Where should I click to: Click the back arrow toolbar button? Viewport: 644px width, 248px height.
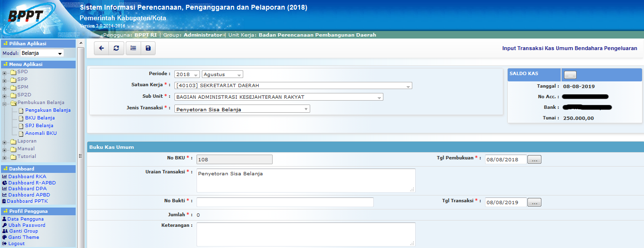pyautogui.click(x=101, y=48)
